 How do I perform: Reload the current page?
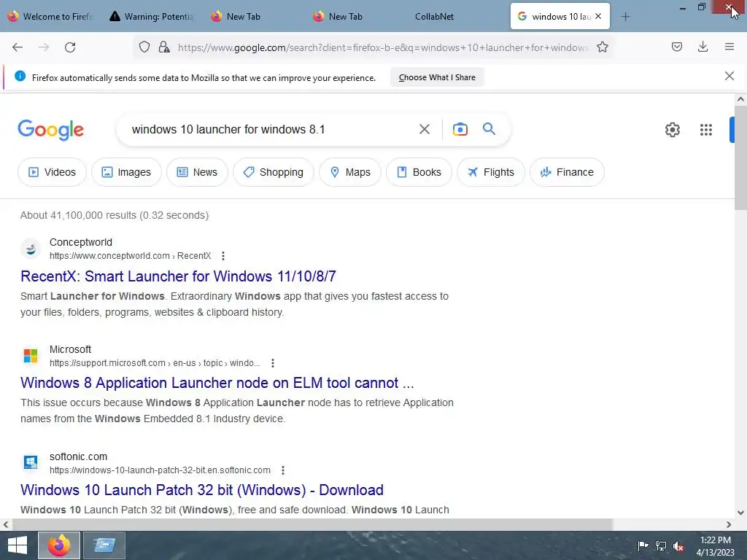tap(70, 47)
